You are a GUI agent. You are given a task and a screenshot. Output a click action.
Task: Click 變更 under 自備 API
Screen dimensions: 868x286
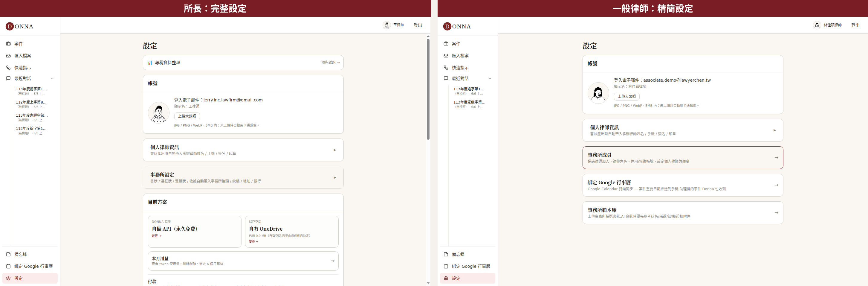(156, 236)
